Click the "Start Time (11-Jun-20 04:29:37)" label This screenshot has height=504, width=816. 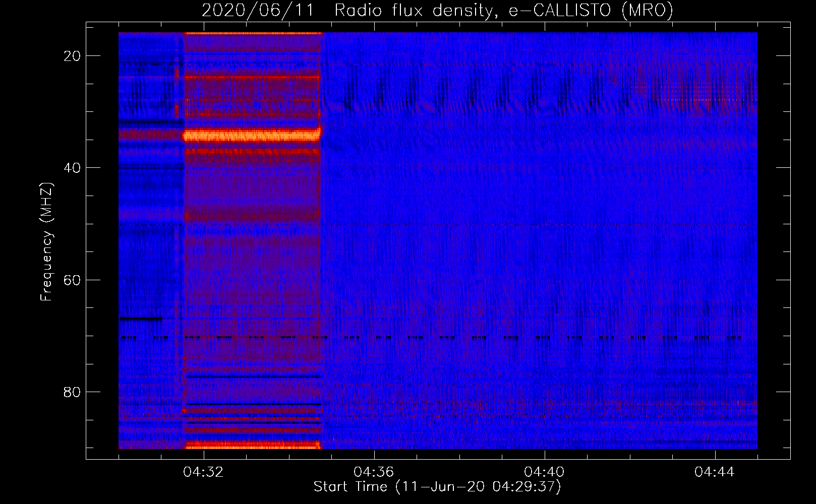click(x=437, y=487)
